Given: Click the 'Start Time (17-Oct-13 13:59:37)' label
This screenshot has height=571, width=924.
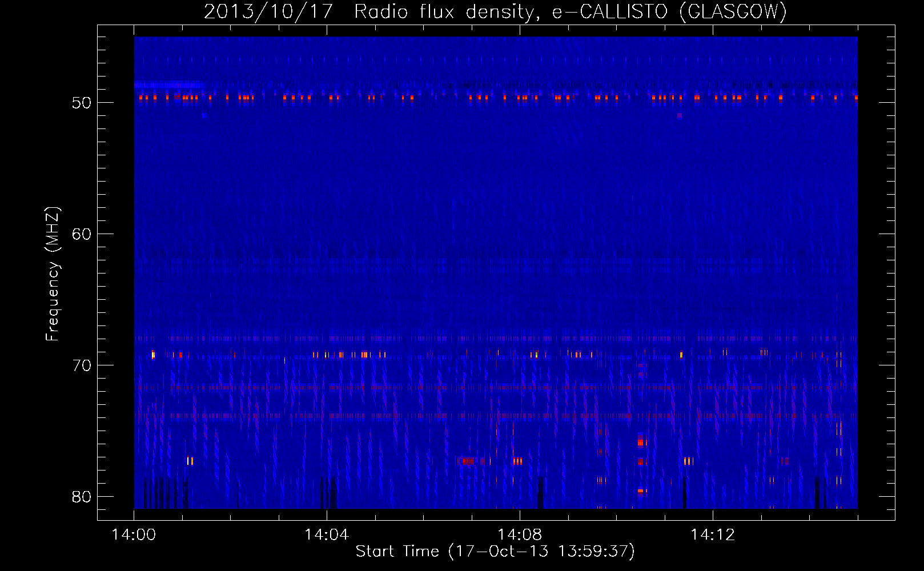Looking at the screenshot, I should [495, 552].
